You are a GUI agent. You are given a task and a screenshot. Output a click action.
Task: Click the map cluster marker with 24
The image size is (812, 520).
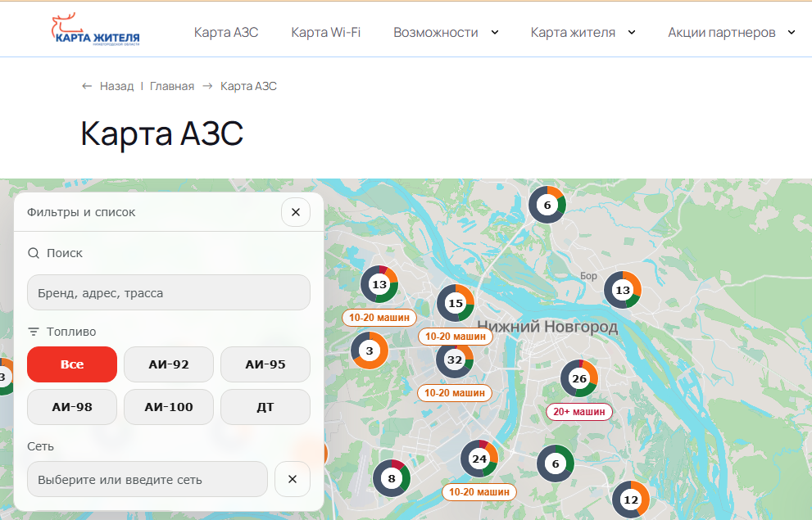479,459
